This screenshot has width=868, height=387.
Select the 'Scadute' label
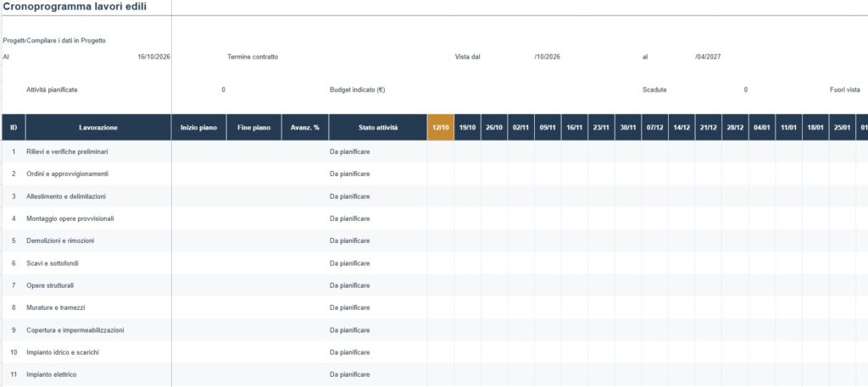click(x=654, y=90)
